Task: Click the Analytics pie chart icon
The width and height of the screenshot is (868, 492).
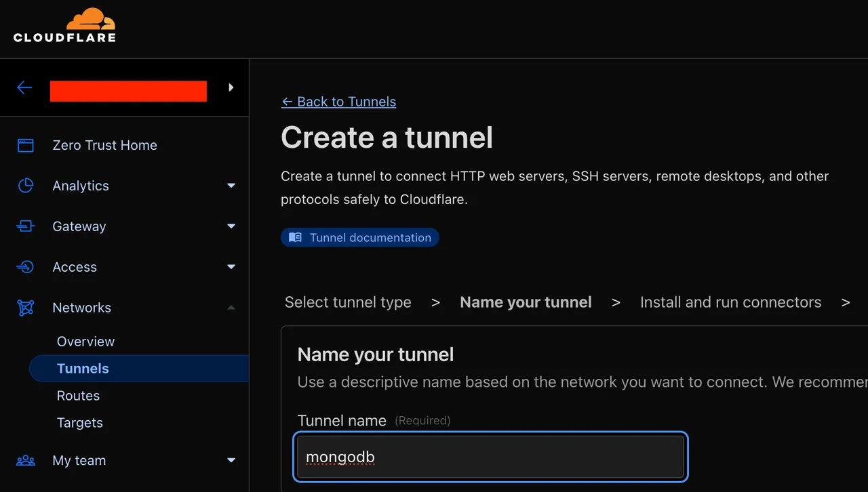Action: click(x=26, y=186)
